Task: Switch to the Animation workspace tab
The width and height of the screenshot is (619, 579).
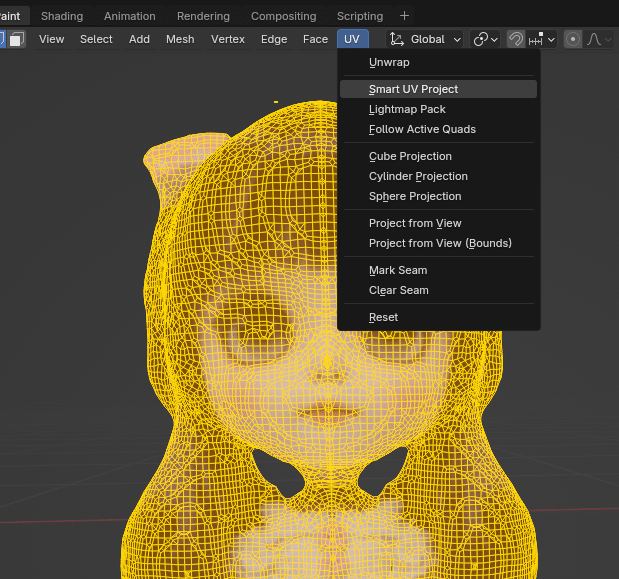Action: tap(129, 16)
